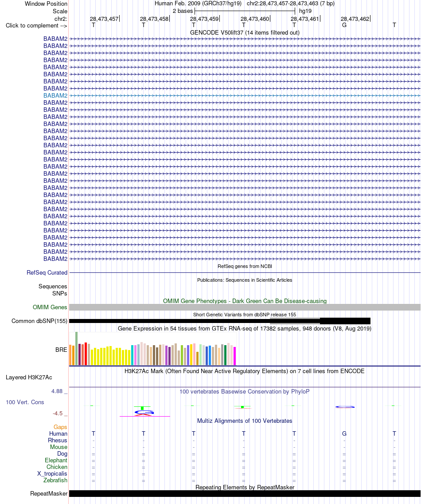Image resolution: width=421 pixels, height=504 pixels.
Task: Click the tall gray-green bar in GTEx chart
Action: (x=76, y=348)
